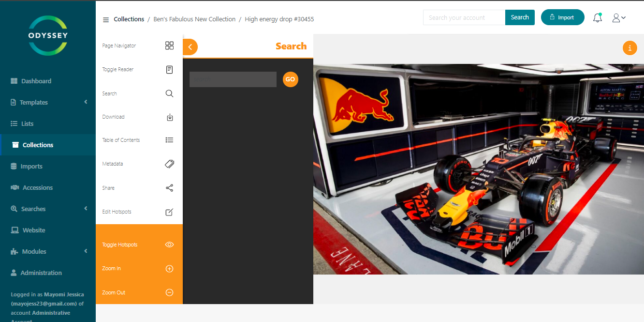Image resolution: width=644 pixels, height=322 pixels.
Task: Select the Zoom In label
Action: pyautogui.click(x=112, y=268)
